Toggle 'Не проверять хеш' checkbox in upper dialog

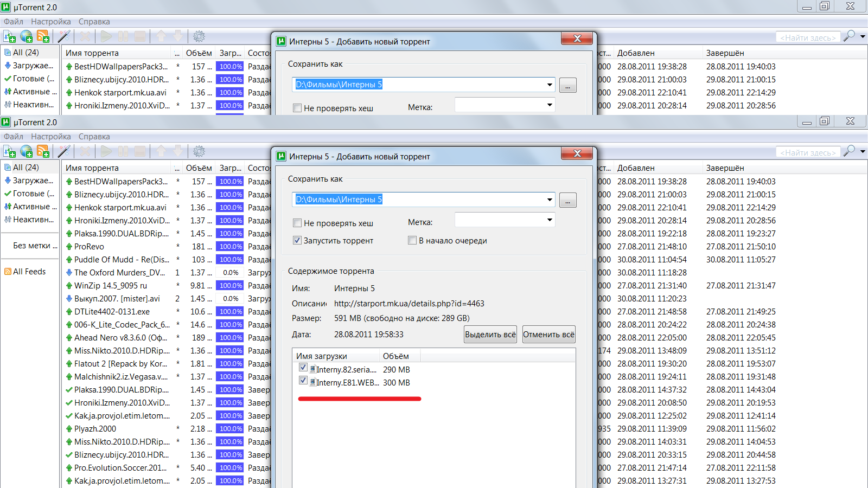click(x=297, y=108)
